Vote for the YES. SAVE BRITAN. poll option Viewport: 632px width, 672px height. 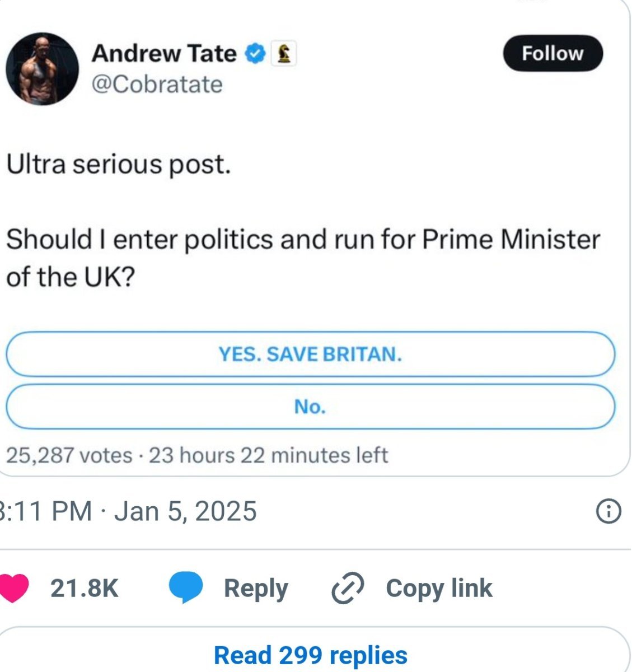[x=310, y=354]
